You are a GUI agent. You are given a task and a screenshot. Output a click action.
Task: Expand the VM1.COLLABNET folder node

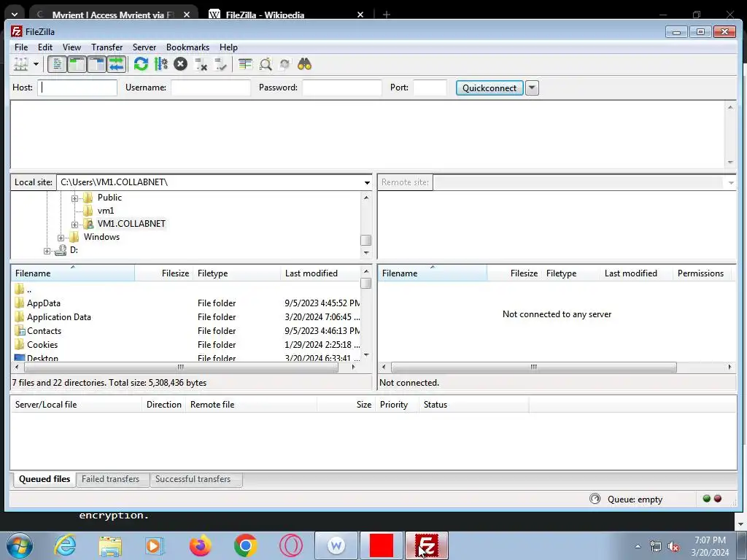pyautogui.click(x=75, y=225)
